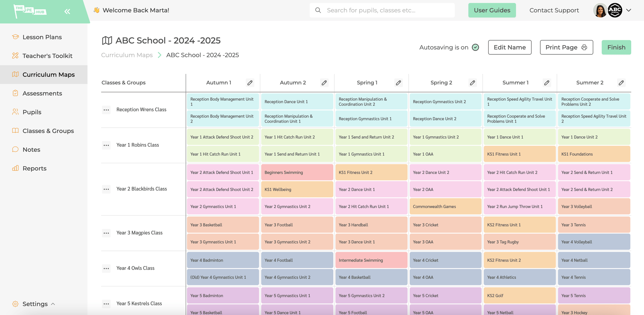Open the Assessments section
Screen dimensions: 644x315
[42, 93]
